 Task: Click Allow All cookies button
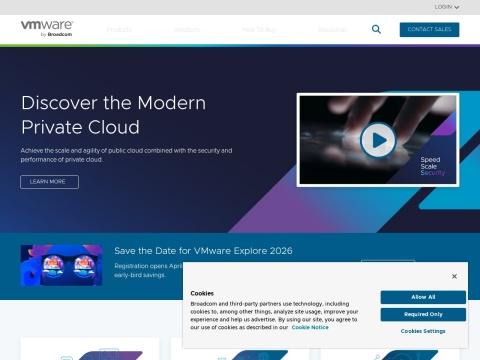click(x=423, y=297)
